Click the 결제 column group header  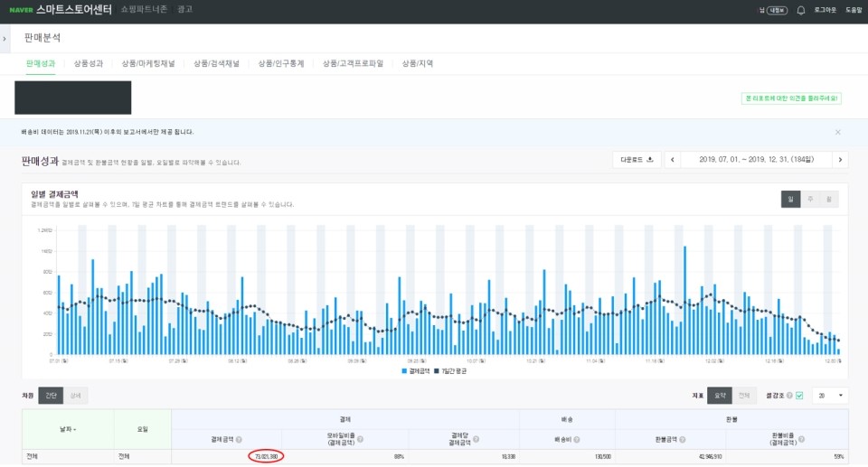click(344, 420)
